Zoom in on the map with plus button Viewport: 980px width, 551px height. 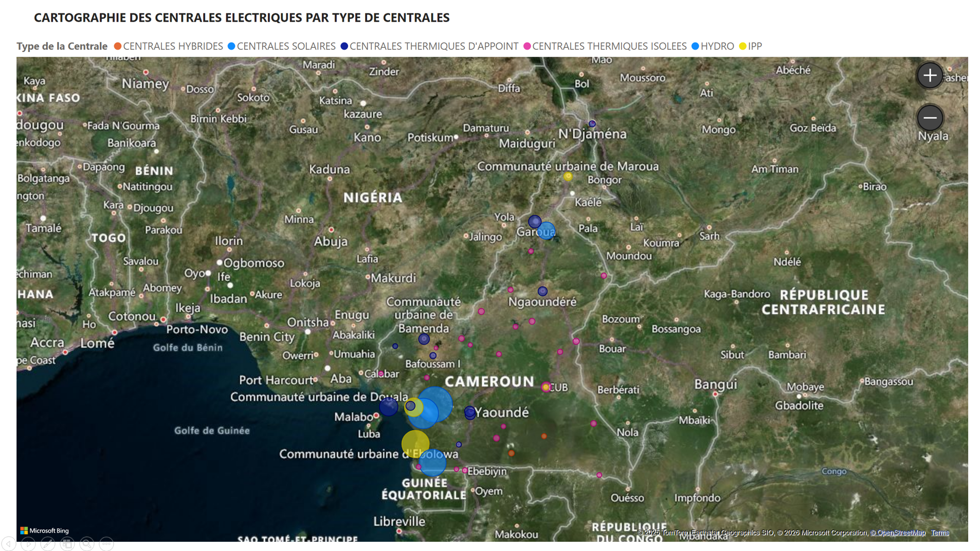pos(929,76)
